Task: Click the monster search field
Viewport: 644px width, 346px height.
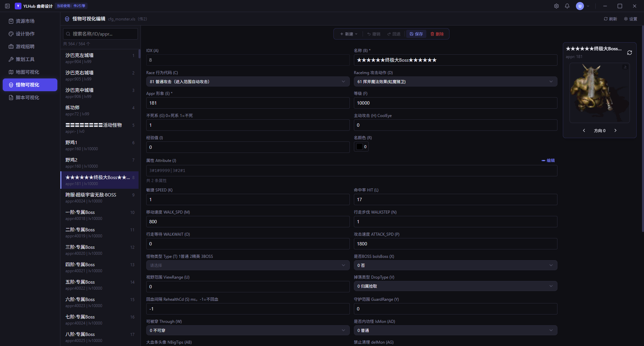Action: 100,34
